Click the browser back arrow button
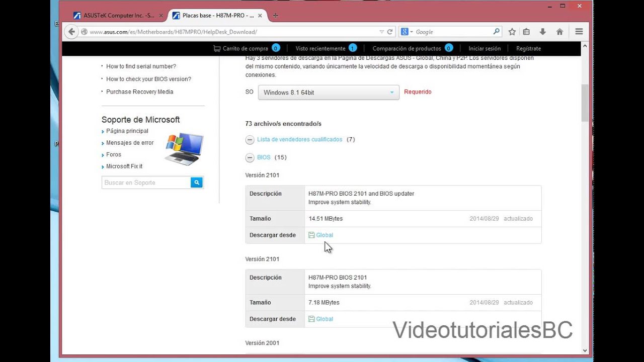644x362 pixels. pyautogui.click(x=71, y=32)
